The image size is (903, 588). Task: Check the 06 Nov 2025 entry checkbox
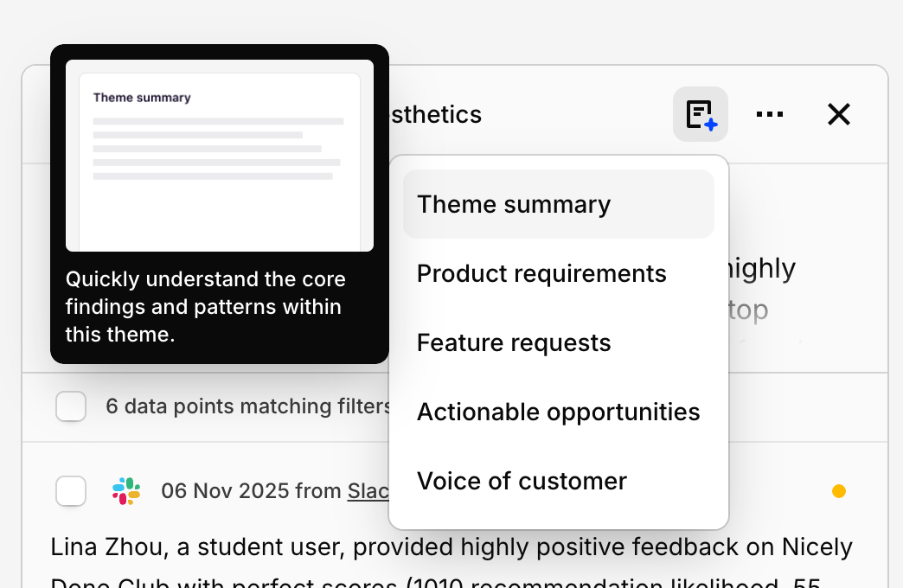(71, 491)
